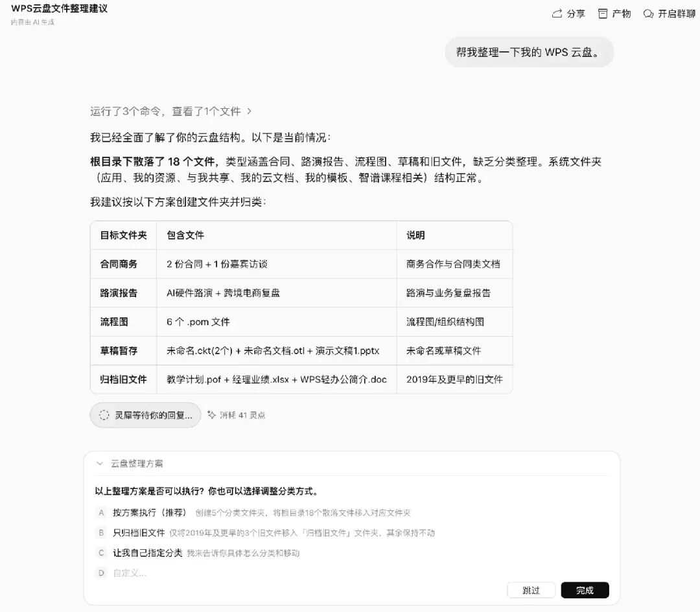Select option B 只归档旧文件
The width and height of the screenshot is (700, 612).
265,532
